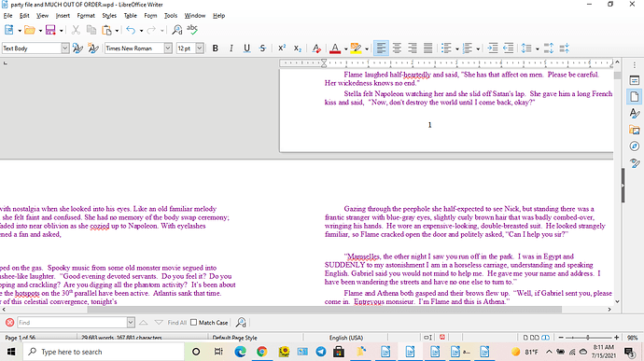This screenshot has width=644, height=361.
Task: Open the Table menu
Action: click(130, 16)
